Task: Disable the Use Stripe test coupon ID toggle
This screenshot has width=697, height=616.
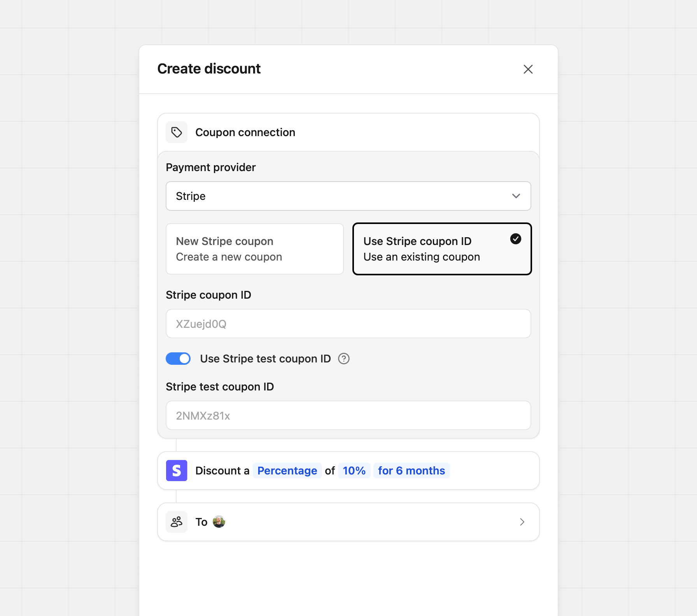Action: tap(178, 359)
